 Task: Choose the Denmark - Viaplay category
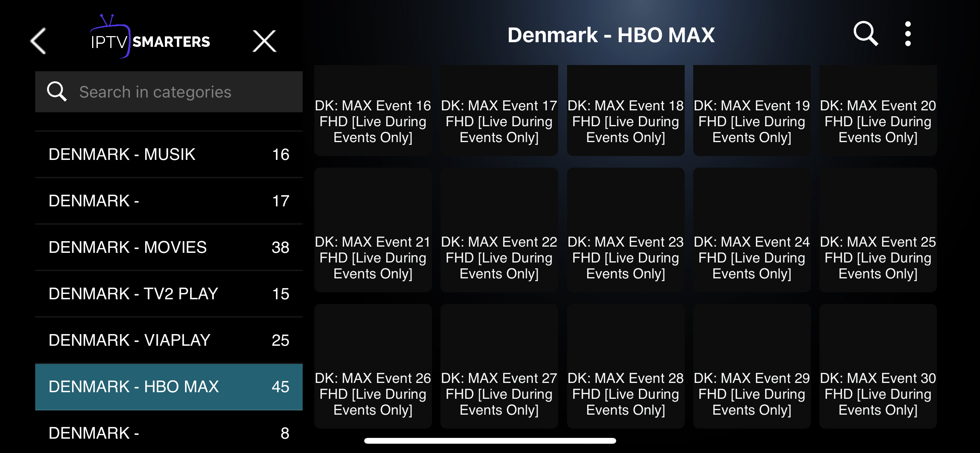(x=169, y=340)
